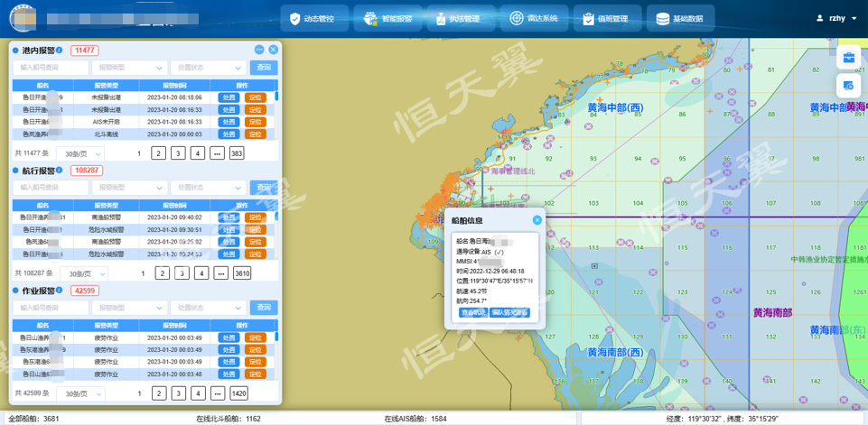Click 查询 button in 港内报警 section
Viewport: 868px width, 425px height.
(264, 68)
